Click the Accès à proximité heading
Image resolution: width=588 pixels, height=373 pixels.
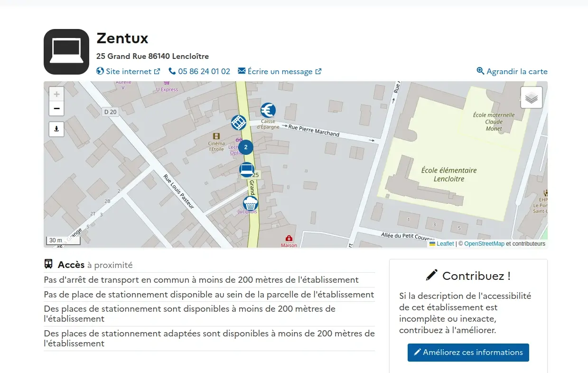coord(88,265)
